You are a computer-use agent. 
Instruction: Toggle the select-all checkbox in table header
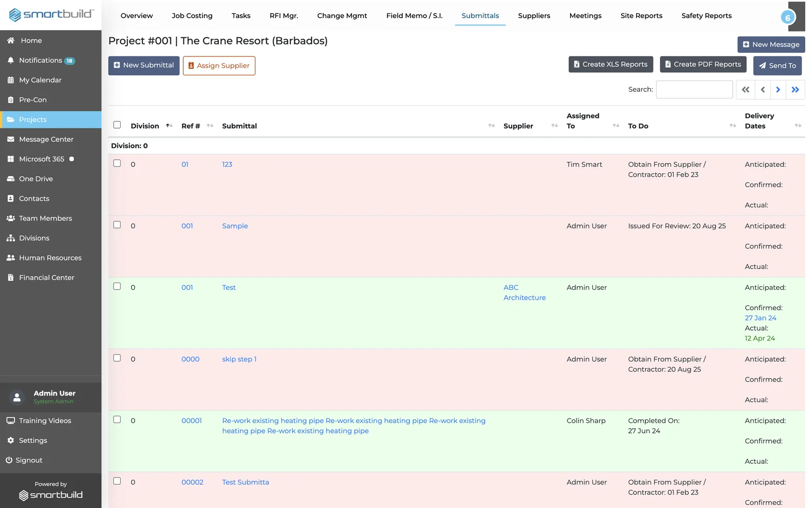pyautogui.click(x=117, y=125)
